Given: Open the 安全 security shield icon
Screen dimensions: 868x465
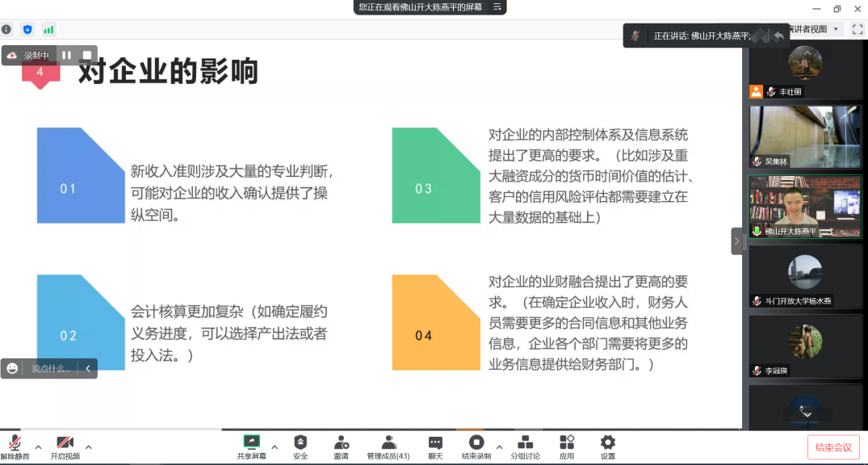Looking at the screenshot, I should 300,446.
